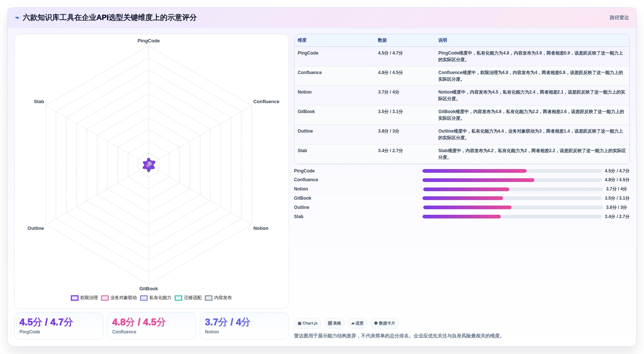644x354 pixels.
Task: Click the Slab progress bar
Action: [512, 217]
